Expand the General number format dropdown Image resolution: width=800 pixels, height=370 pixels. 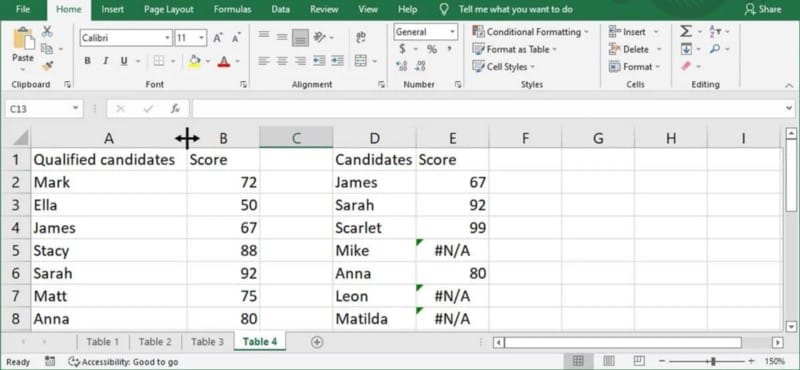(452, 32)
